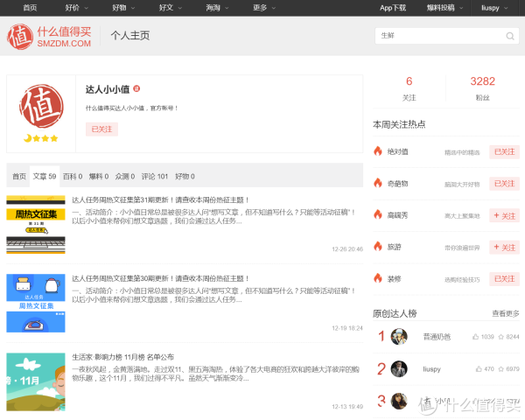Expand the 海淘 dropdown menu

click(x=217, y=8)
